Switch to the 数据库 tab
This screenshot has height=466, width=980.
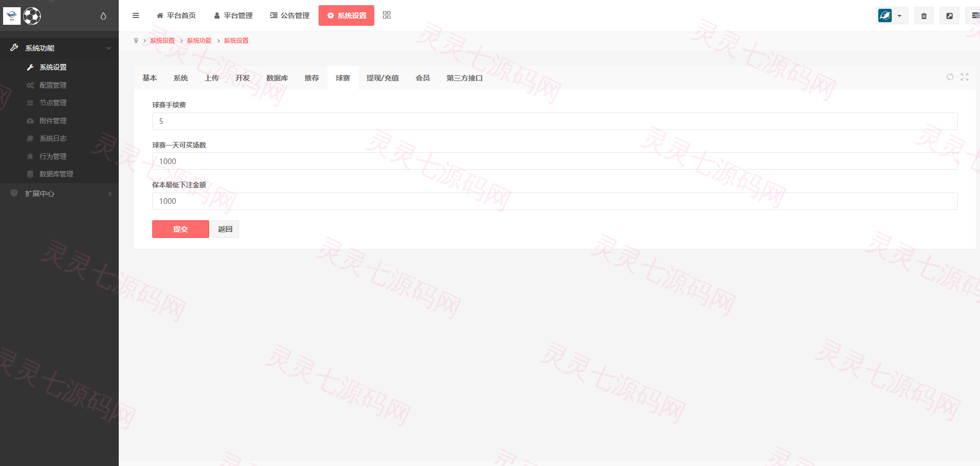pos(277,78)
